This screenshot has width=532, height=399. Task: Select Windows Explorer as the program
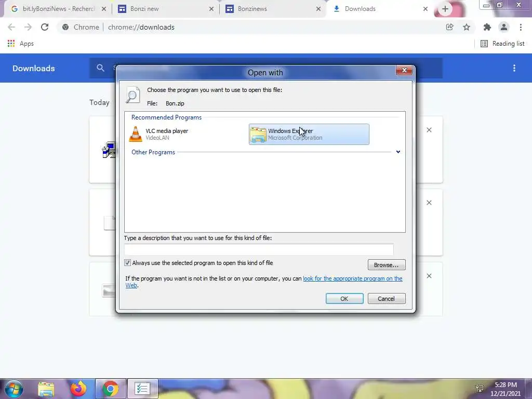click(309, 134)
